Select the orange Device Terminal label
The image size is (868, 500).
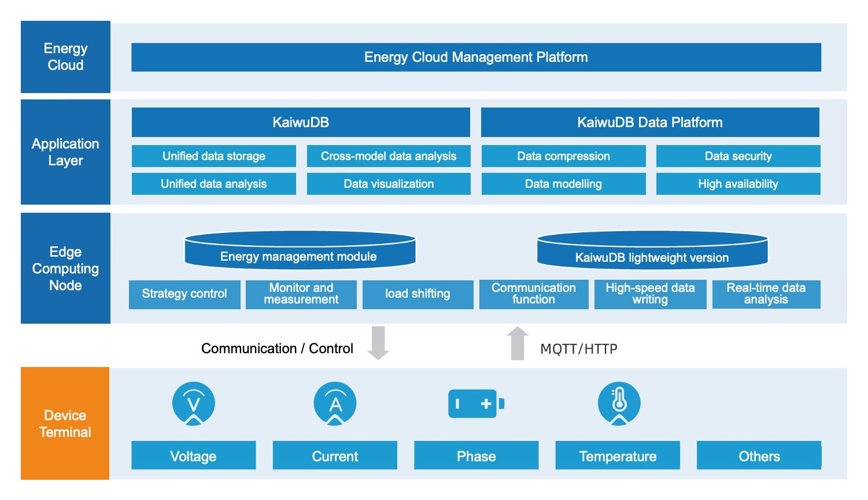coord(65,423)
